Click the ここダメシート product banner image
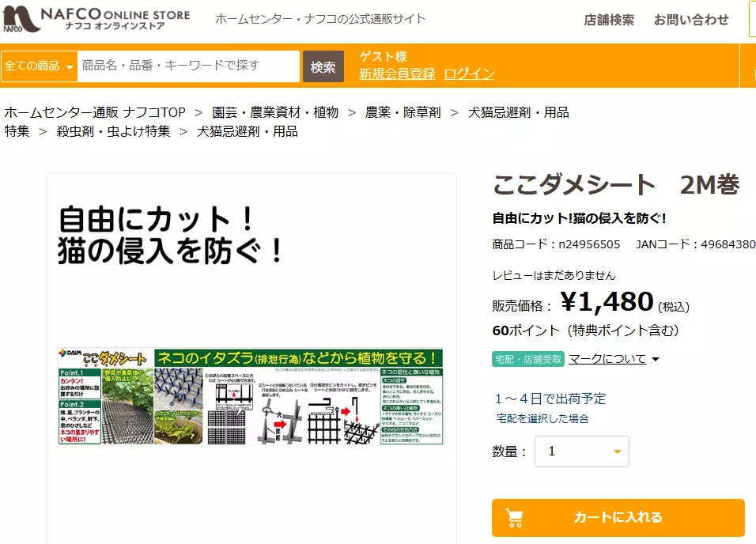The image size is (756, 544). (251, 396)
